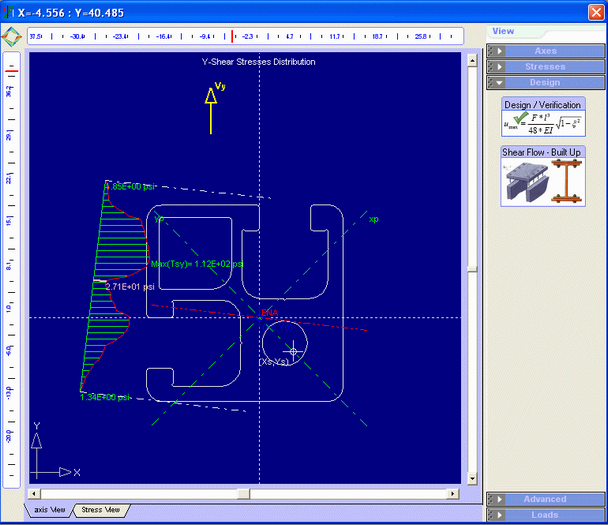The image size is (608, 525).
Task: Click the horizontal scrollbar thumb
Action: [244, 494]
